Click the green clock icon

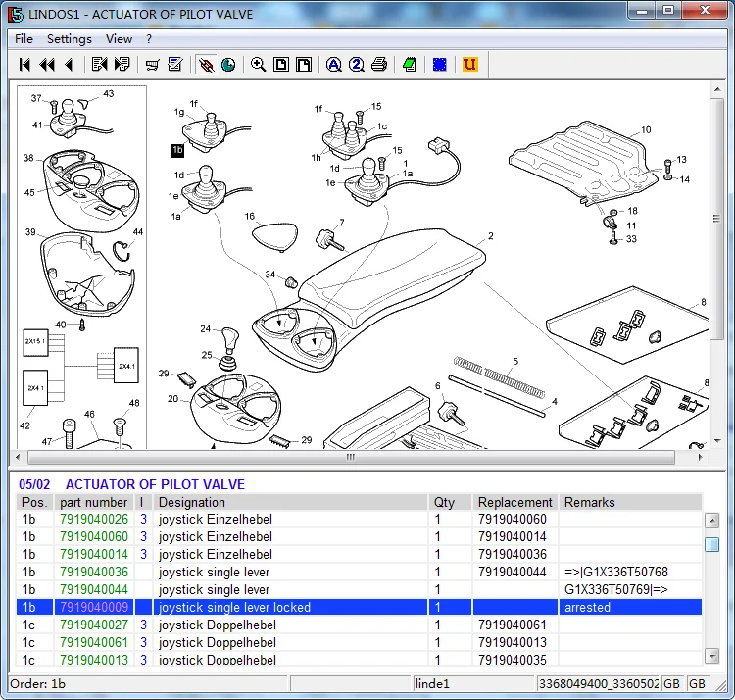(228, 65)
